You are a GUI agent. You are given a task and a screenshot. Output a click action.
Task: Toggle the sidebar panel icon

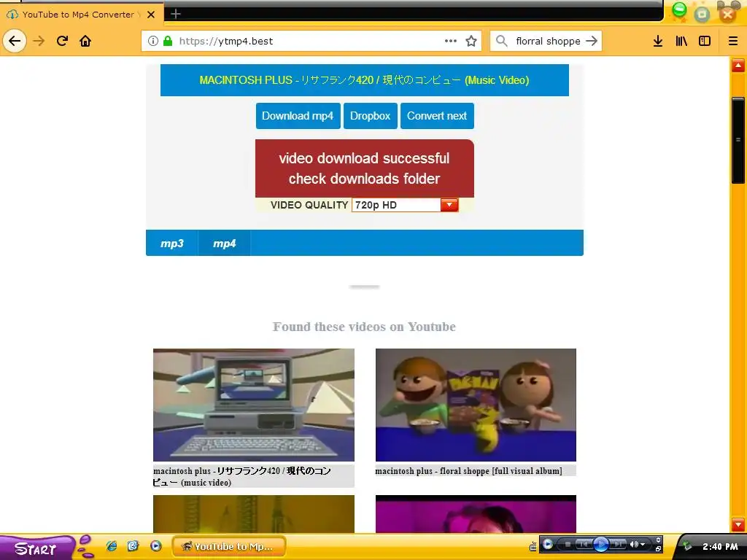point(705,41)
